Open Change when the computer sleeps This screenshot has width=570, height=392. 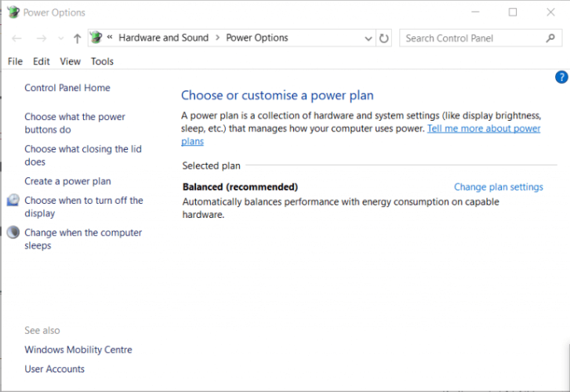click(x=83, y=239)
